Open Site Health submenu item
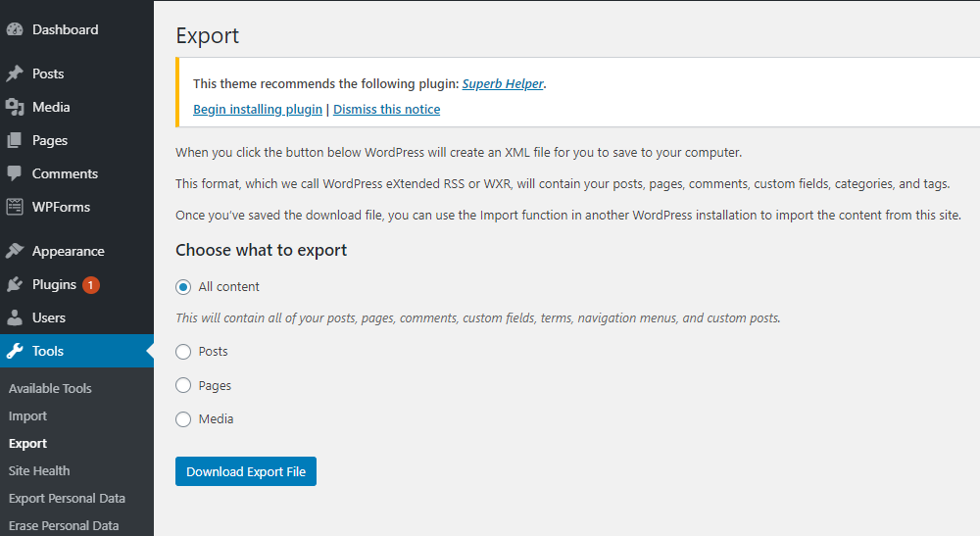 39,471
